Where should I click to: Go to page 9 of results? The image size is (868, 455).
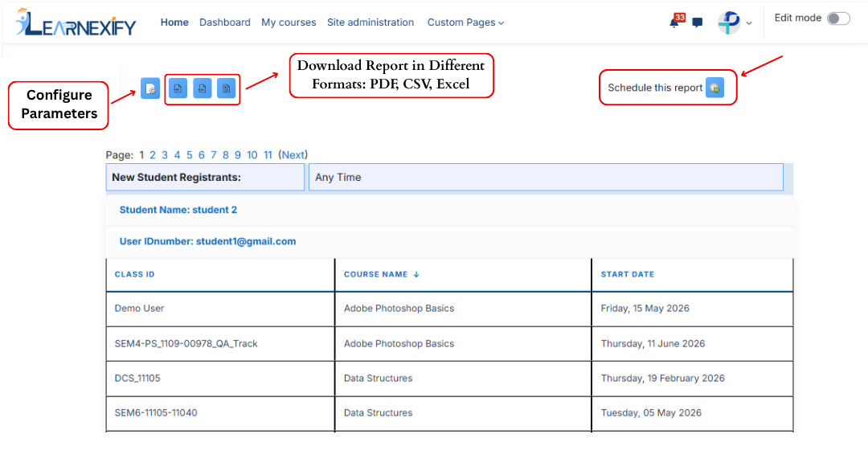[237, 155]
